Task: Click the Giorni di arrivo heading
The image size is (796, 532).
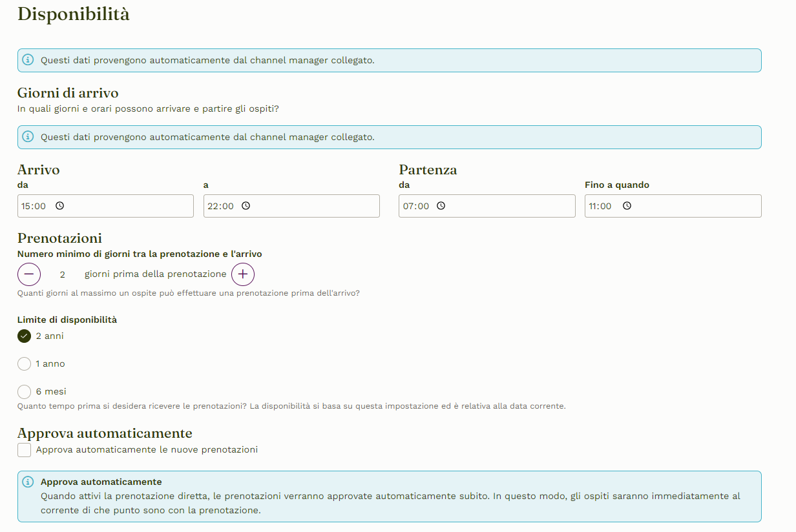Action: coord(68,93)
